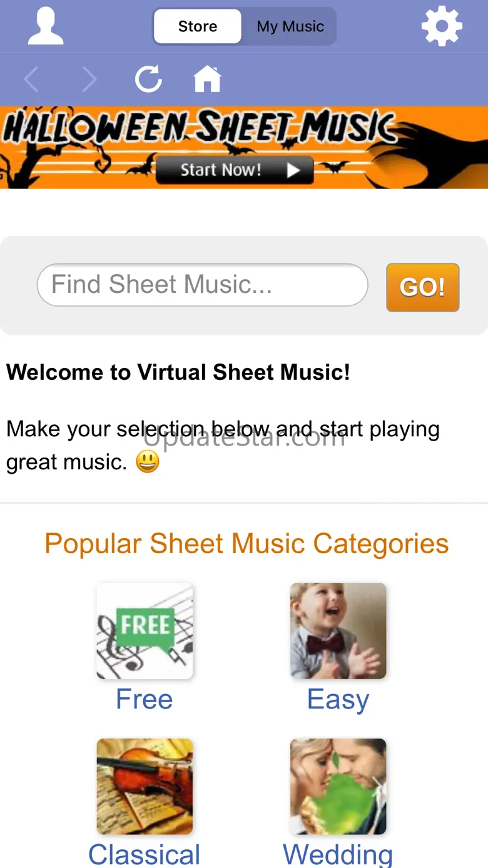The height and width of the screenshot is (868, 488).
Task: Go back with the left arrow
Action: (31, 79)
